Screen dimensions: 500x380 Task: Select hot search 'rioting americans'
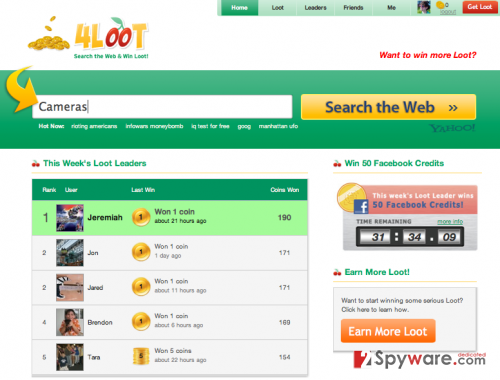tap(94, 126)
